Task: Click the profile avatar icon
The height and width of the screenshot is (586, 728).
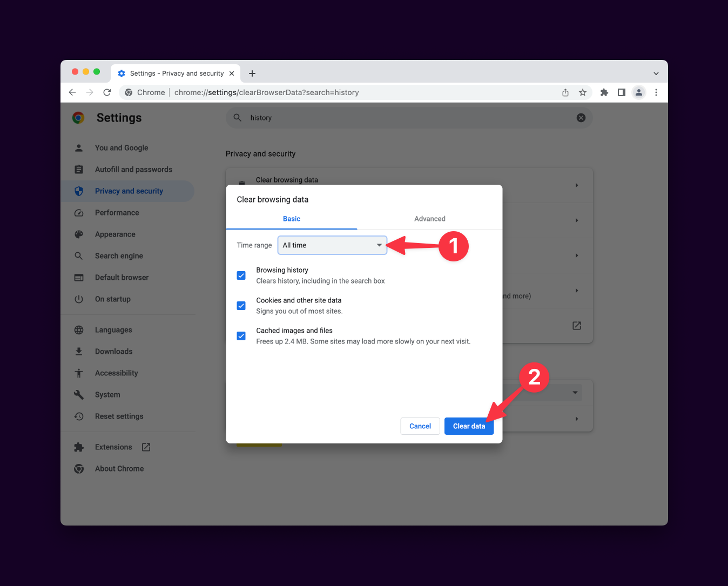Action: pyautogui.click(x=638, y=92)
